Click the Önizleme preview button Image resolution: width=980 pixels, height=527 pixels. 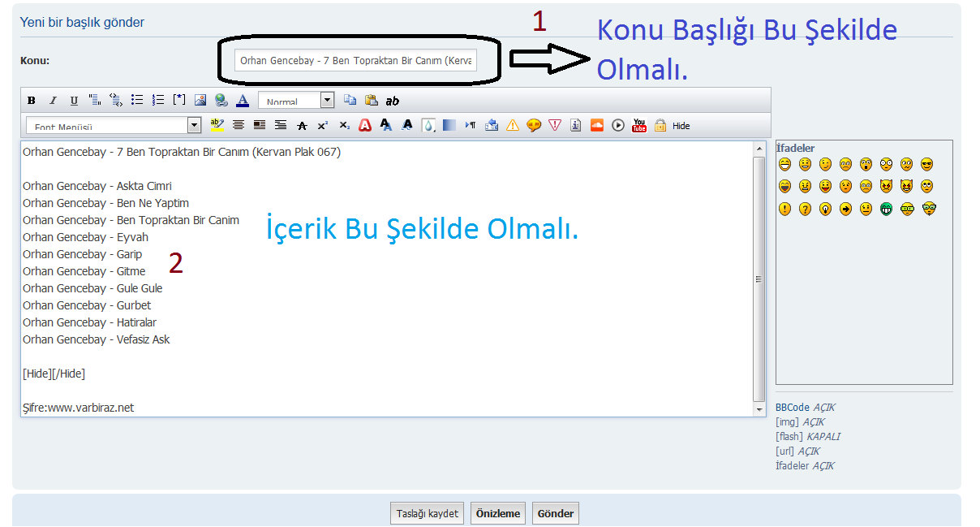[x=498, y=513]
